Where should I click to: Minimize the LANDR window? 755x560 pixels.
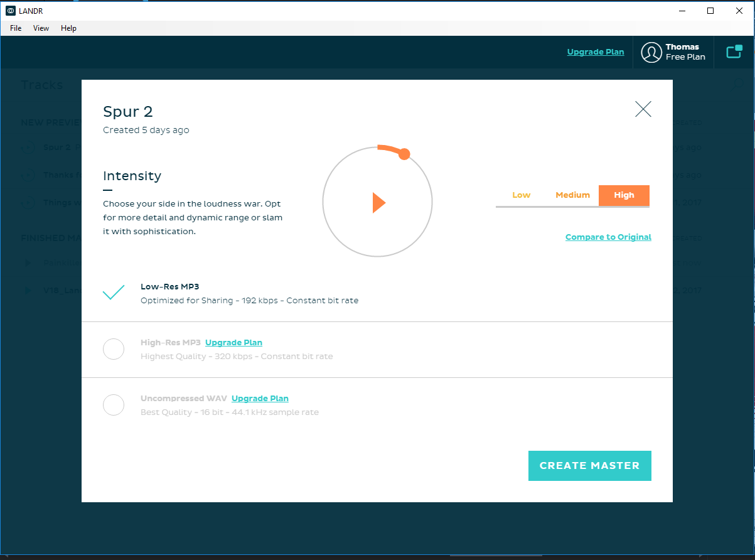tap(682, 11)
